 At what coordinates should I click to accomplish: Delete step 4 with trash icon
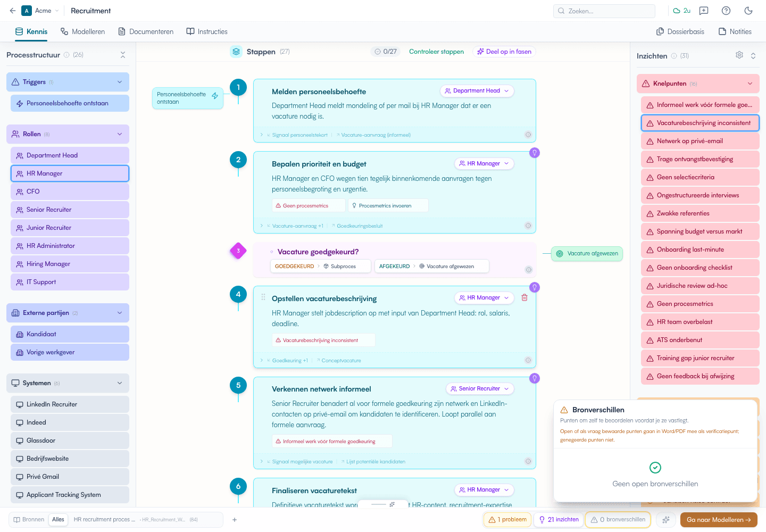pyautogui.click(x=524, y=297)
